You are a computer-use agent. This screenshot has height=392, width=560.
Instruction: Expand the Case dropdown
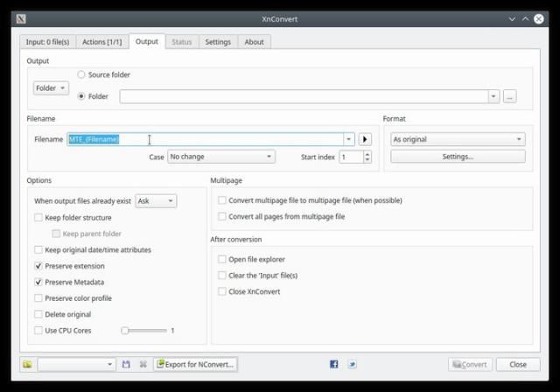coord(220,157)
